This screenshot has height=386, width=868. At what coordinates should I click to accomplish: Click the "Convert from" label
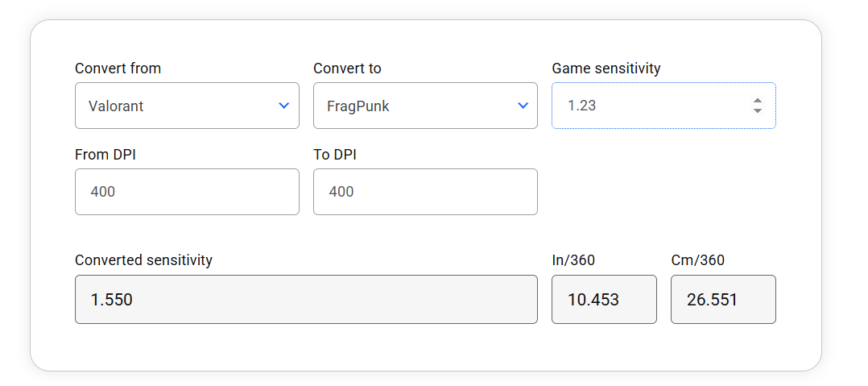click(118, 68)
